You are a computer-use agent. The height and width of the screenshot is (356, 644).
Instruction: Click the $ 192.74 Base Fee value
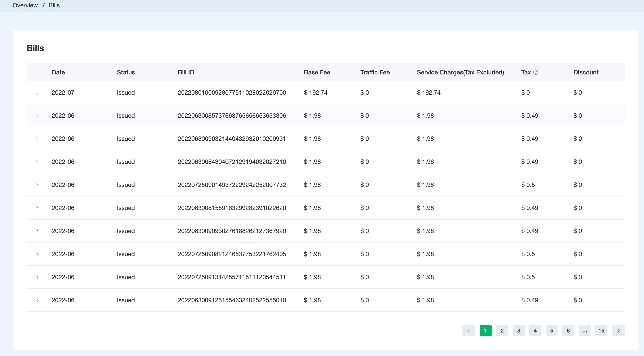click(315, 92)
